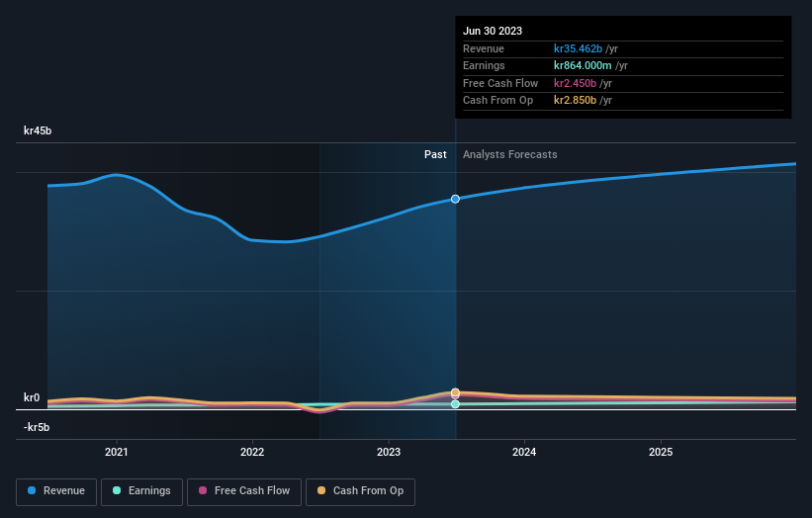Toggle the Revenue series legend button
Image resolution: width=812 pixels, height=518 pixels.
click(x=56, y=491)
